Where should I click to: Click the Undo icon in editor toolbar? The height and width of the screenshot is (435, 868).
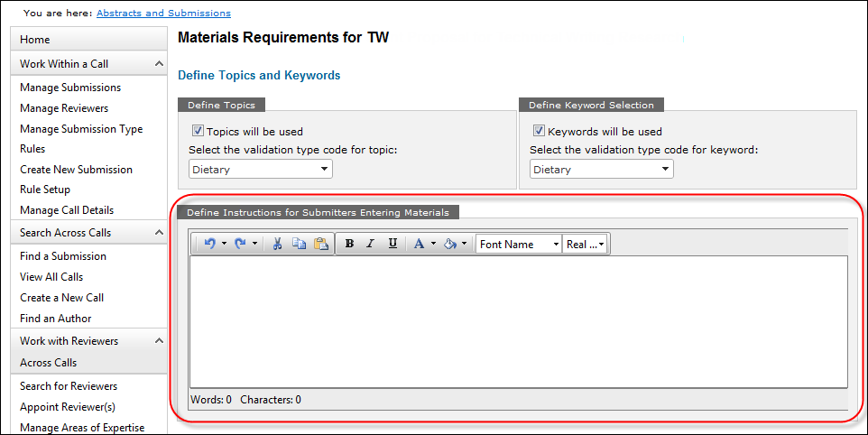coord(209,244)
